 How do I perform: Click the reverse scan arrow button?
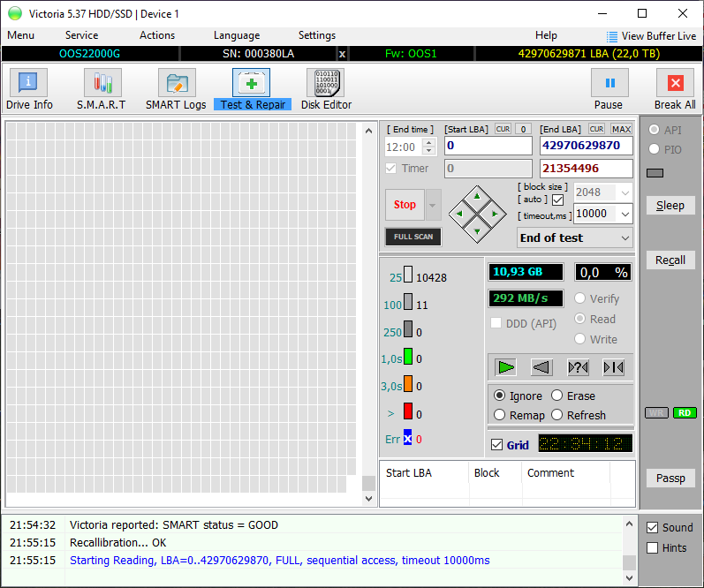[541, 367]
